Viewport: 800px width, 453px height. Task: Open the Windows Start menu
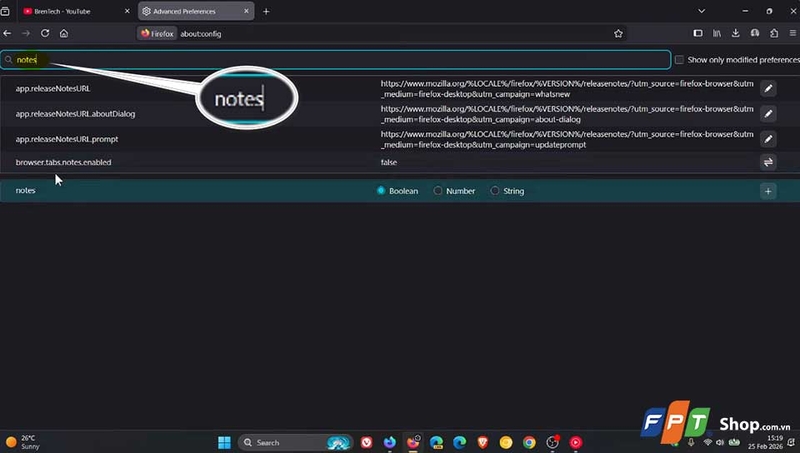(x=224, y=442)
